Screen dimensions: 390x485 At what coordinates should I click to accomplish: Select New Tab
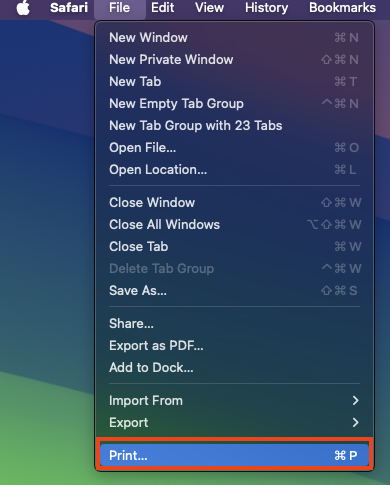click(234, 82)
